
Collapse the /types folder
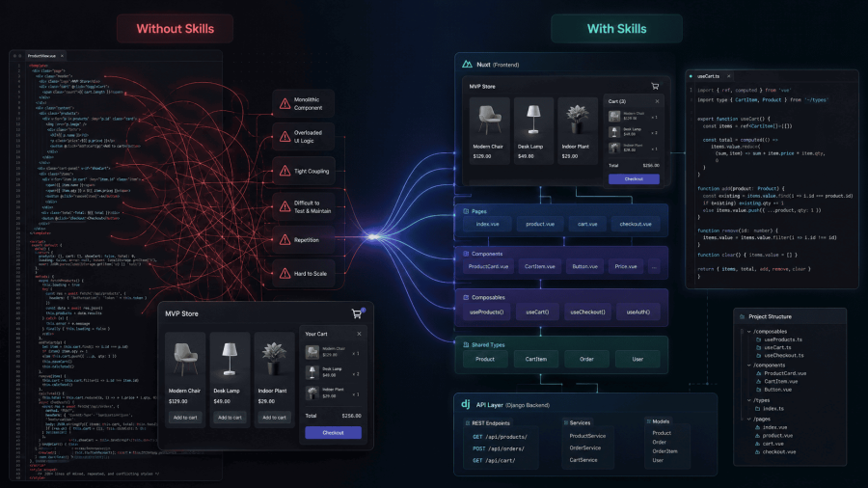point(749,400)
